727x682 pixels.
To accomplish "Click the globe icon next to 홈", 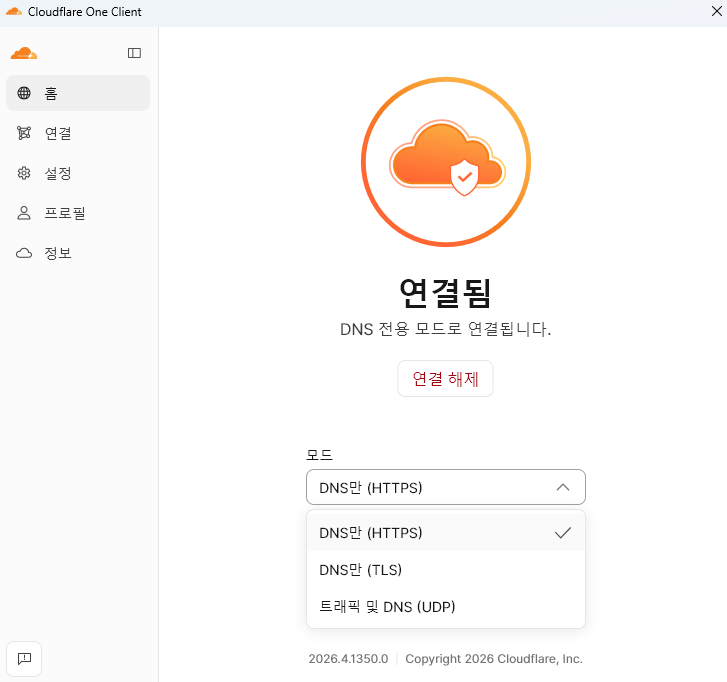I will click(24, 93).
